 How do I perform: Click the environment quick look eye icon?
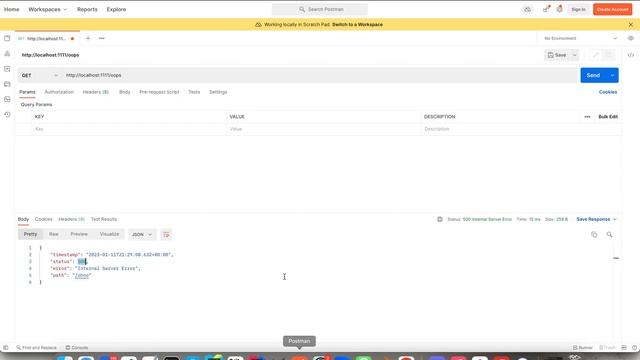631,38
